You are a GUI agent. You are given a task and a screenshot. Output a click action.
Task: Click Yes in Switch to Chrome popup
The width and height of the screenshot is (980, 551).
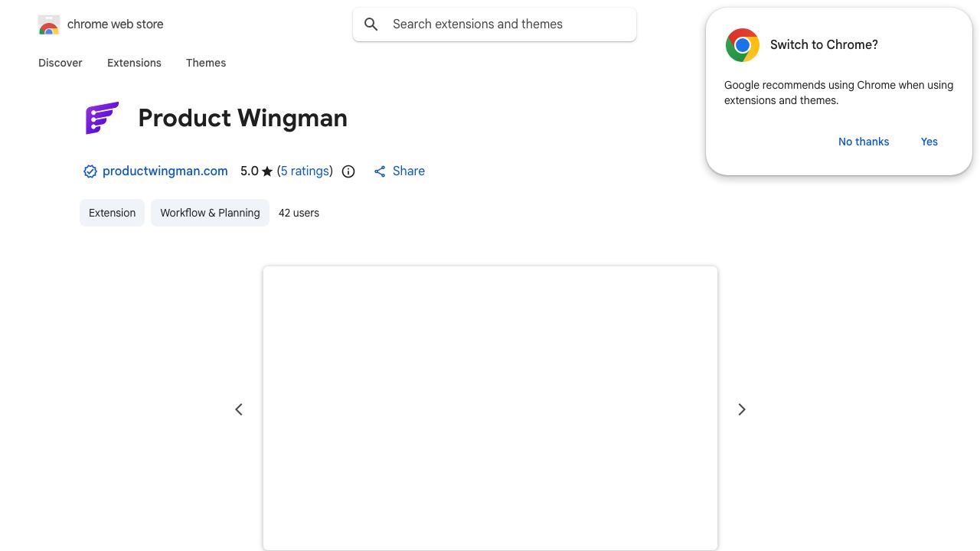pyautogui.click(x=929, y=142)
